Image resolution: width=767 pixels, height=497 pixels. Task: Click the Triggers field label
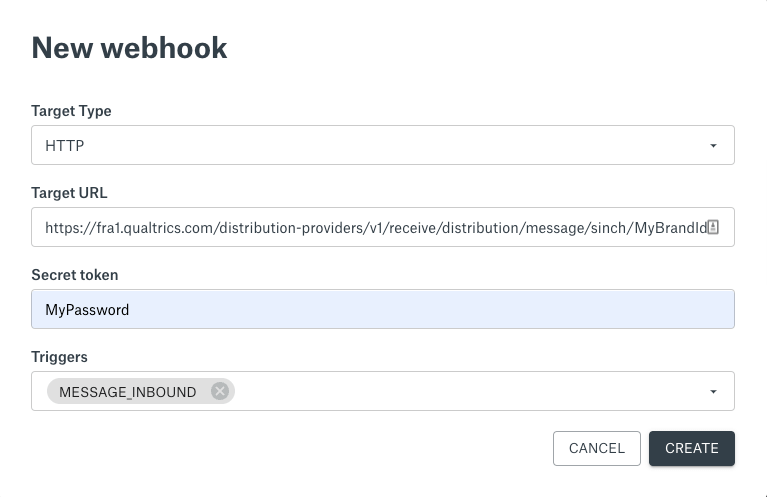point(59,357)
